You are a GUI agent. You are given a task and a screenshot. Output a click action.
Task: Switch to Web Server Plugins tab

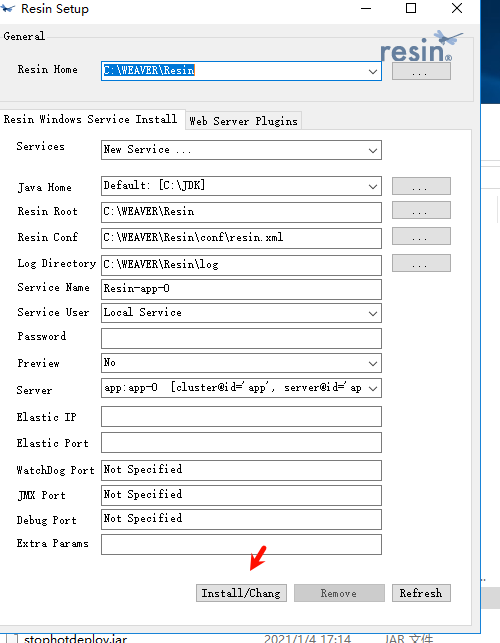243,121
